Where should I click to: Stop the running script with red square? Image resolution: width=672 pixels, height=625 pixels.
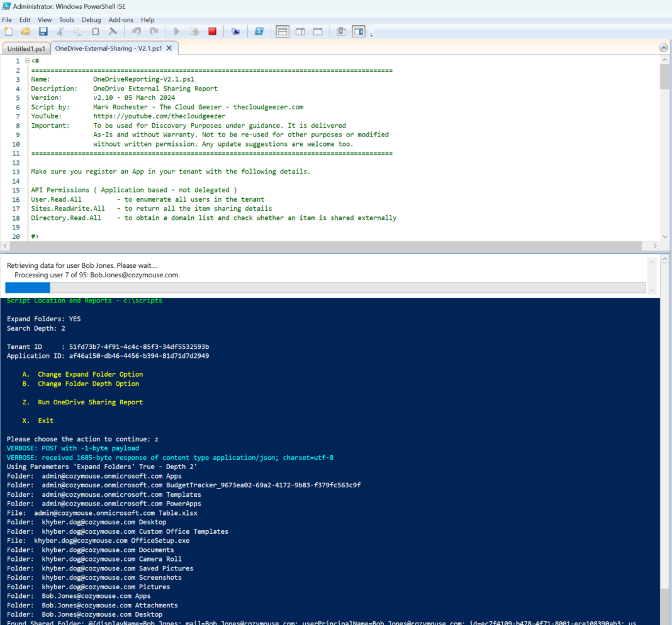tap(212, 31)
